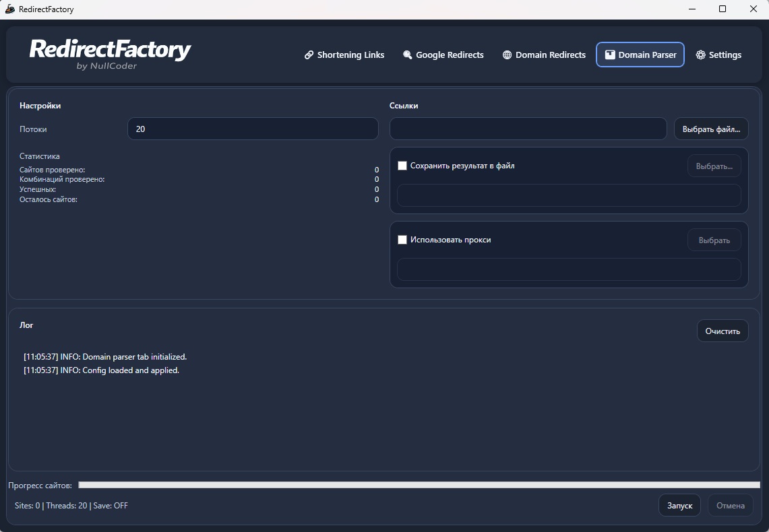The height and width of the screenshot is (532, 769).
Task: Start parsing with the Запуск button
Action: [679, 505]
